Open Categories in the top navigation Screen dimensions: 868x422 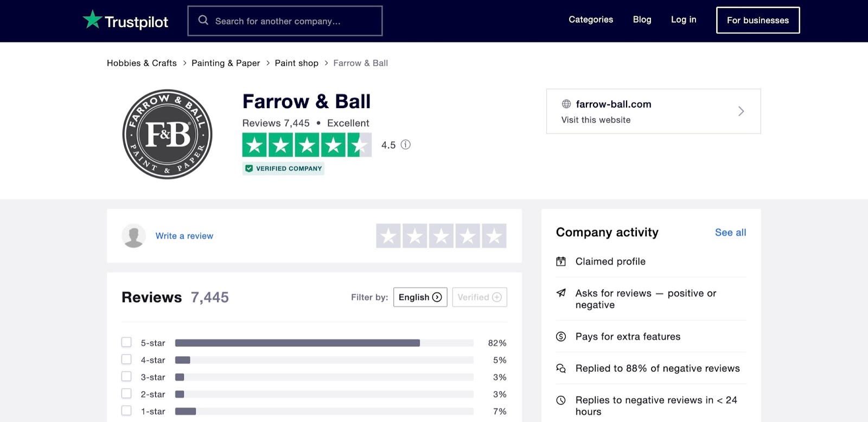591,20
